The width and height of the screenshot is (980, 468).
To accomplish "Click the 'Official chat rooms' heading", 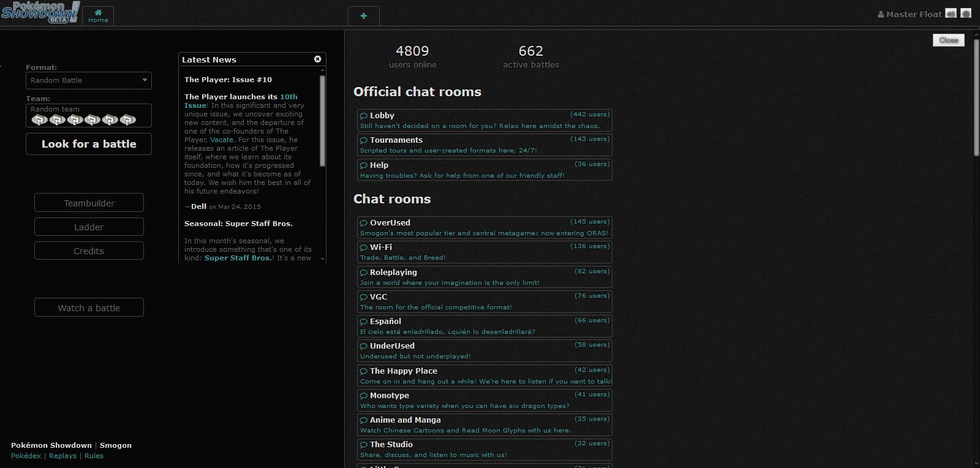I will pyautogui.click(x=417, y=92).
